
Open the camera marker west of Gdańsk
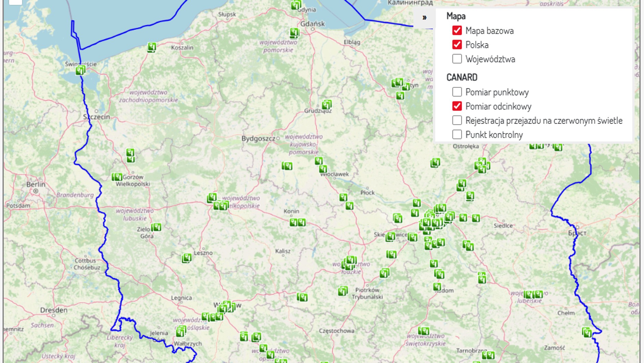[294, 33]
